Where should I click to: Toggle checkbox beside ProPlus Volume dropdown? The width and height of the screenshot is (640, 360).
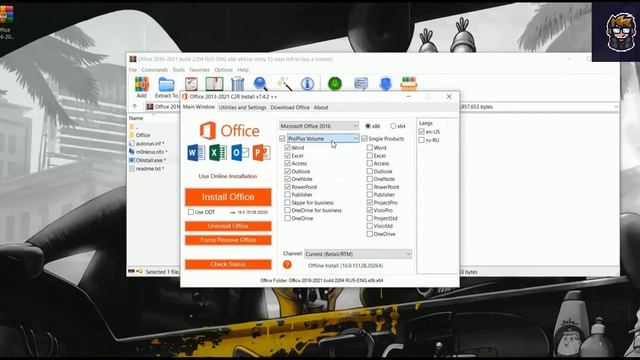coord(282,139)
